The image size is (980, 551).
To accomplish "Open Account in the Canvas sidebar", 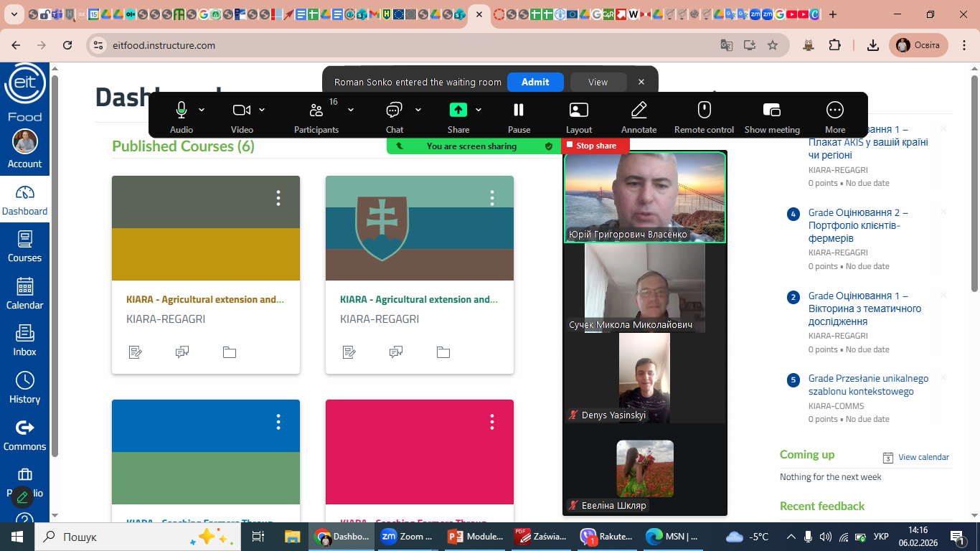I will point(25,150).
